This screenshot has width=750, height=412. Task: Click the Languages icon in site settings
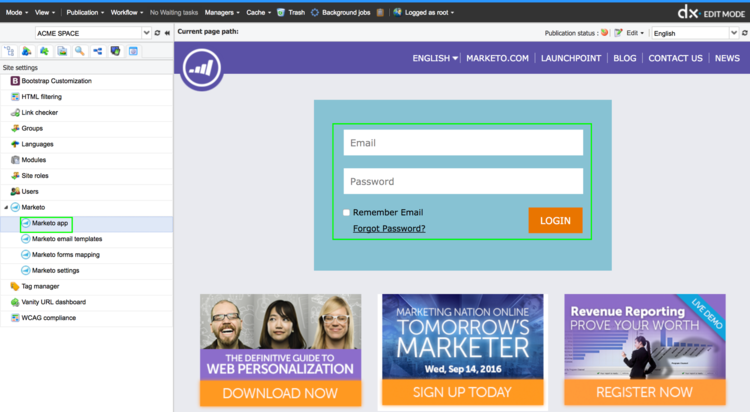(x=15, y=144)
